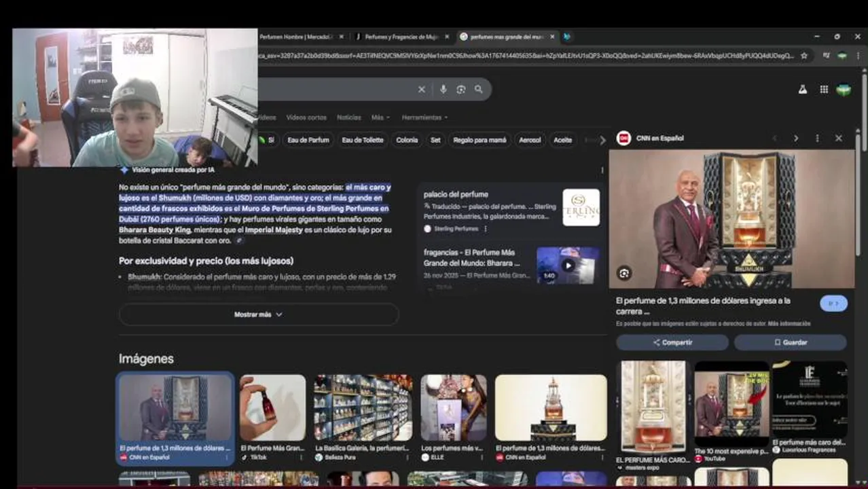
Task: Open the Google apps grid icon
Action: (x=824, y=89)
